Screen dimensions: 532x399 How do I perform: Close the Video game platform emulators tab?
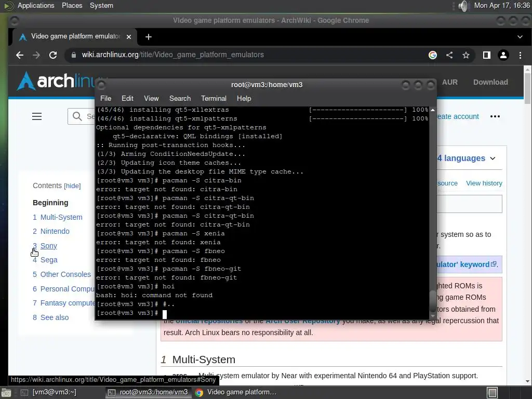pos(129,37)
